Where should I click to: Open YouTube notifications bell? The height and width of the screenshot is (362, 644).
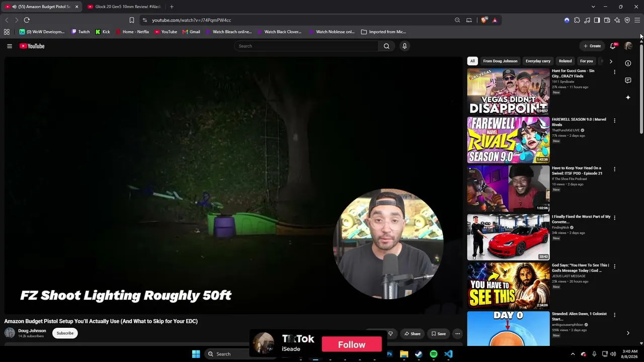[613, 46]
